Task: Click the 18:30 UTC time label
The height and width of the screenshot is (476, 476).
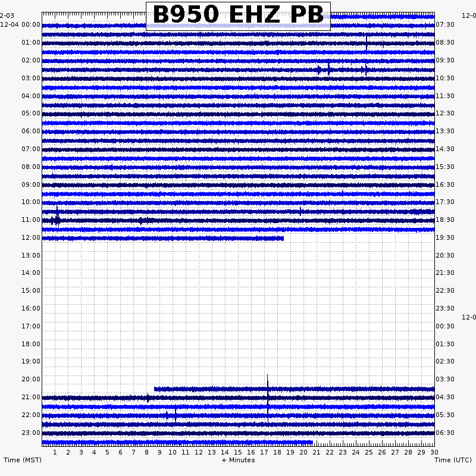Action: pos(445,220)
